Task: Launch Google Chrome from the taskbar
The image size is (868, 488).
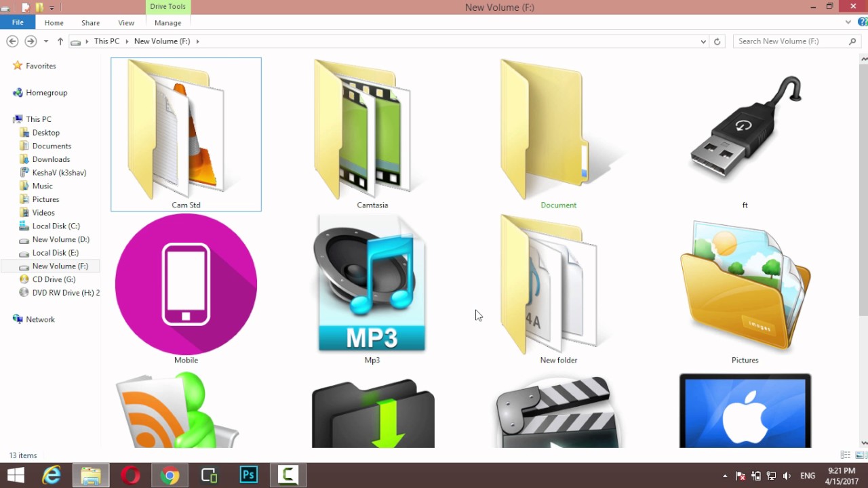Action: coord(170,475)
